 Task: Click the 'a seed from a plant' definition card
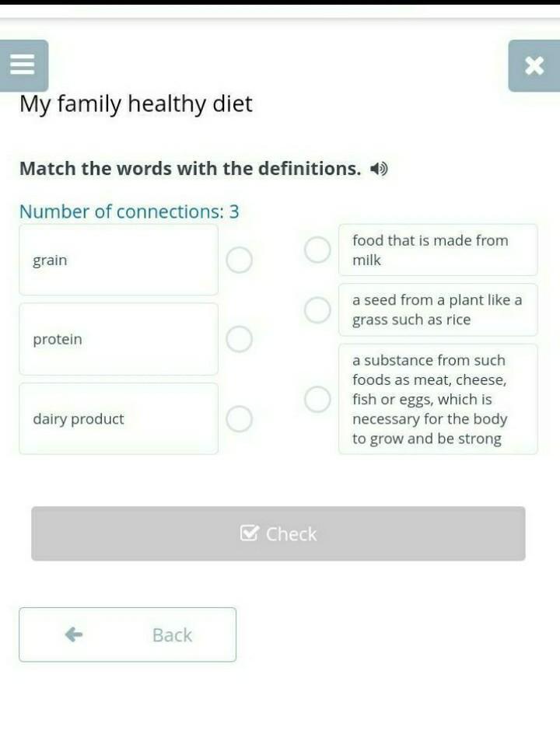click(437, 309)
